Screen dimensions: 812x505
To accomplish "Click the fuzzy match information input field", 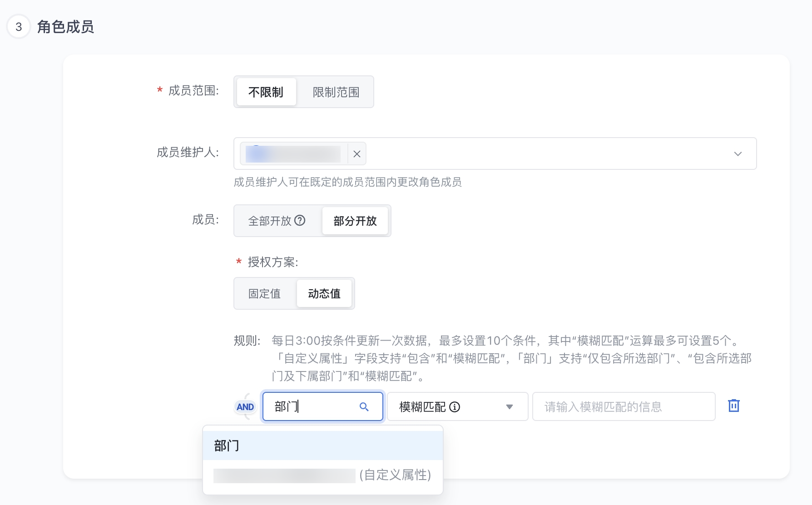I will pos(623,407).
